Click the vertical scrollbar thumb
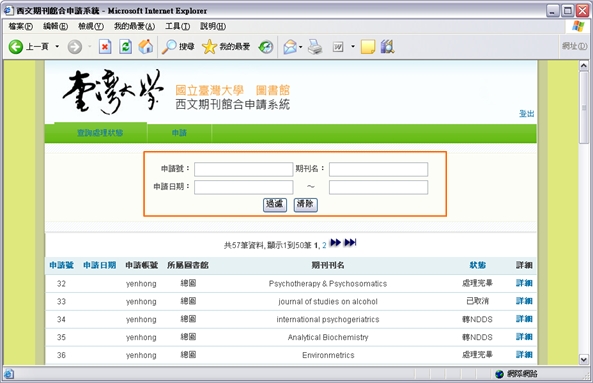This screenshot has width=593, height=383. 584,108
